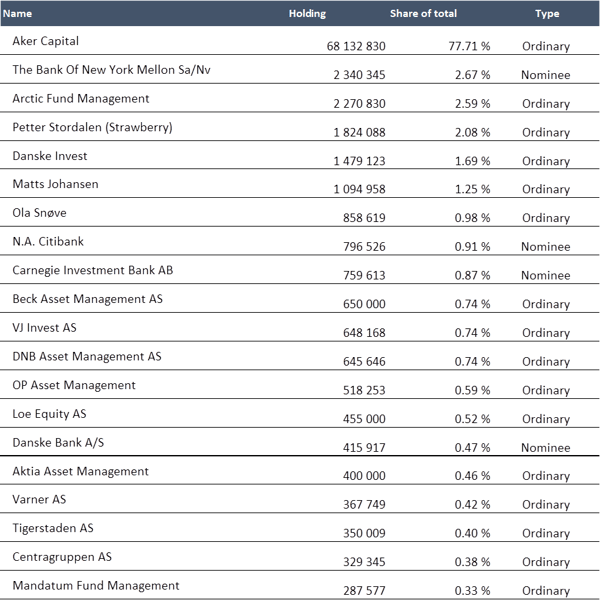Click share value 2.67 %
The height and width of the screenshot is (600, 600).
click(x=473, y=75)
